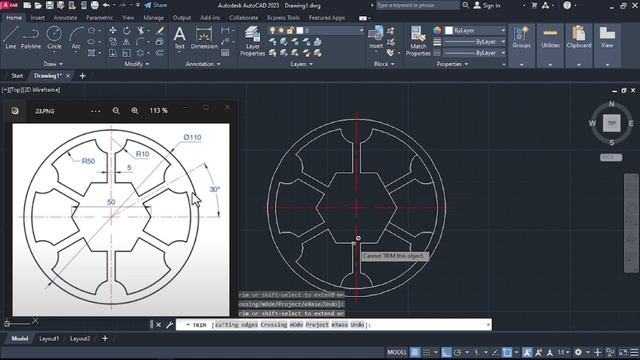The image size is (640, 360).
Task: Click the Rotate tool icon
Action: (127, 31)
